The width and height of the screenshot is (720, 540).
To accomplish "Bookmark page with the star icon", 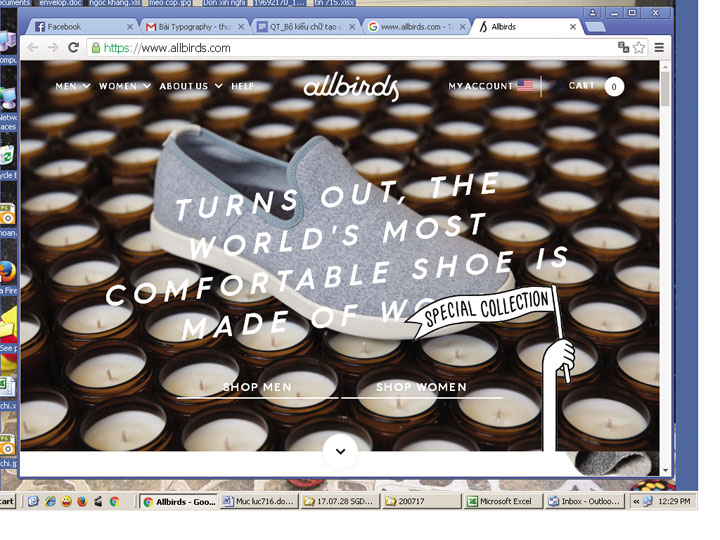I will [639, 47].
